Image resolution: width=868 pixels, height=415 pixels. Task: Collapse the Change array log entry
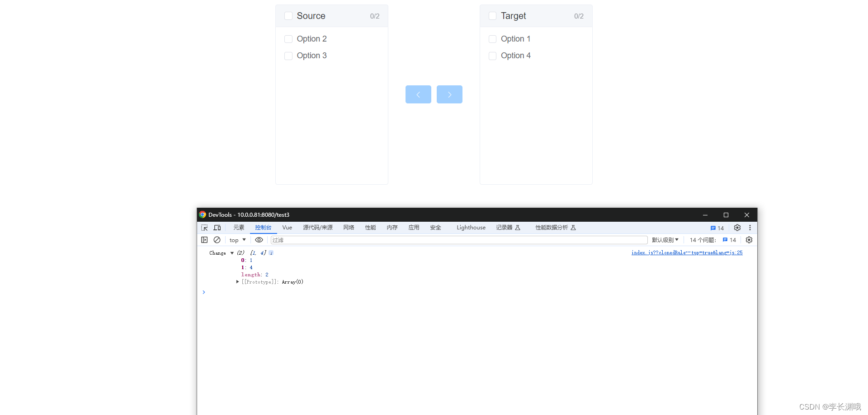click(232, 253)
